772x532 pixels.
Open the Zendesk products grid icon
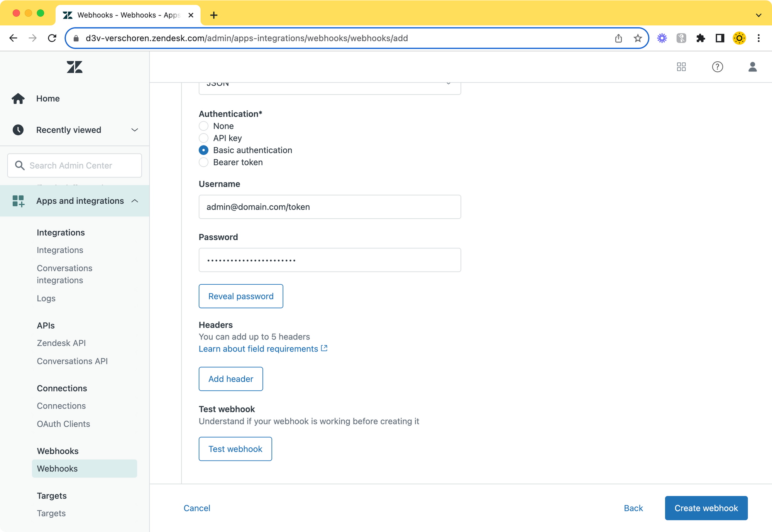pyautogui.click(x=681, y=67)
